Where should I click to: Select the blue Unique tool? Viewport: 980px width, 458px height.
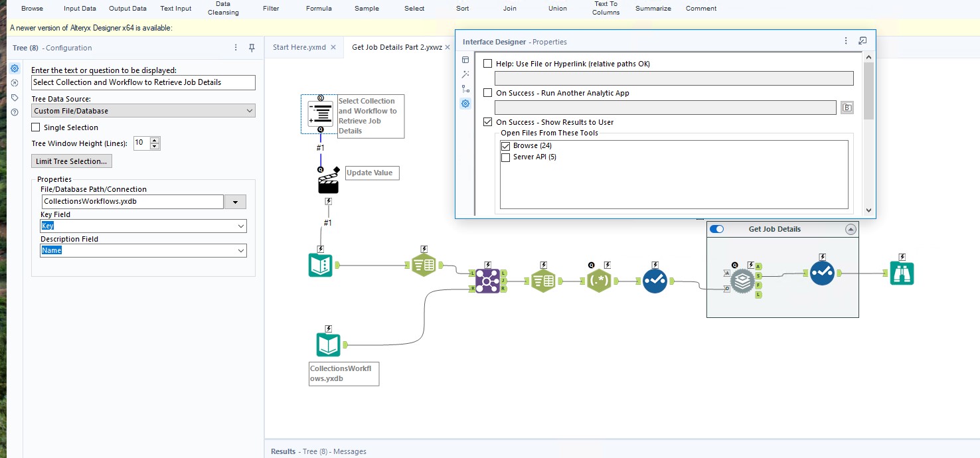pyautogui.click(x=655, y=280)
